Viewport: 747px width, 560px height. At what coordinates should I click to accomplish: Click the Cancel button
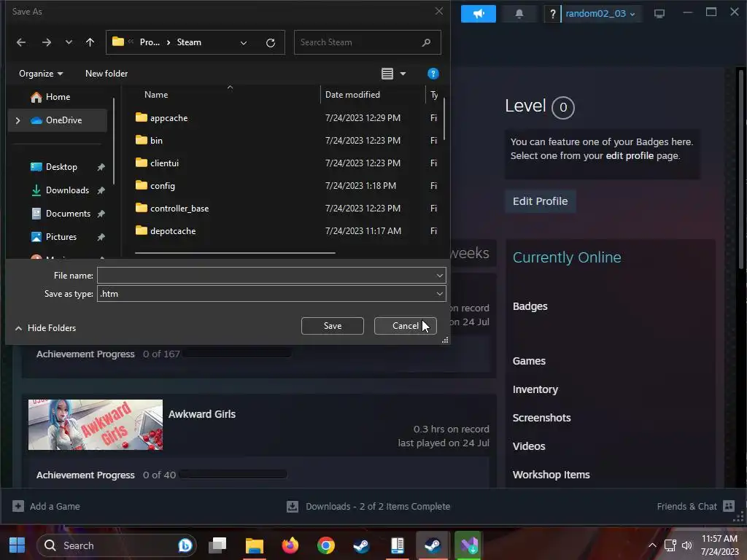(406, 326)
